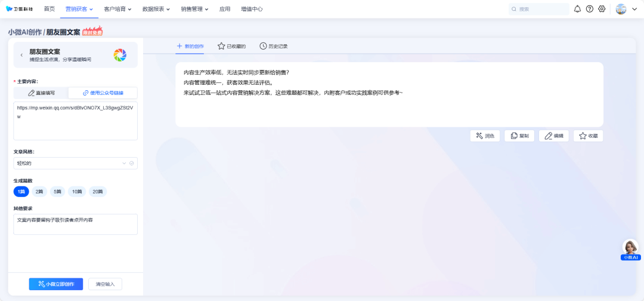Image resolution: width=644 pixels, height=301 pixels.
Task: Choose 20篇 generation count
Action: (97, 192)
